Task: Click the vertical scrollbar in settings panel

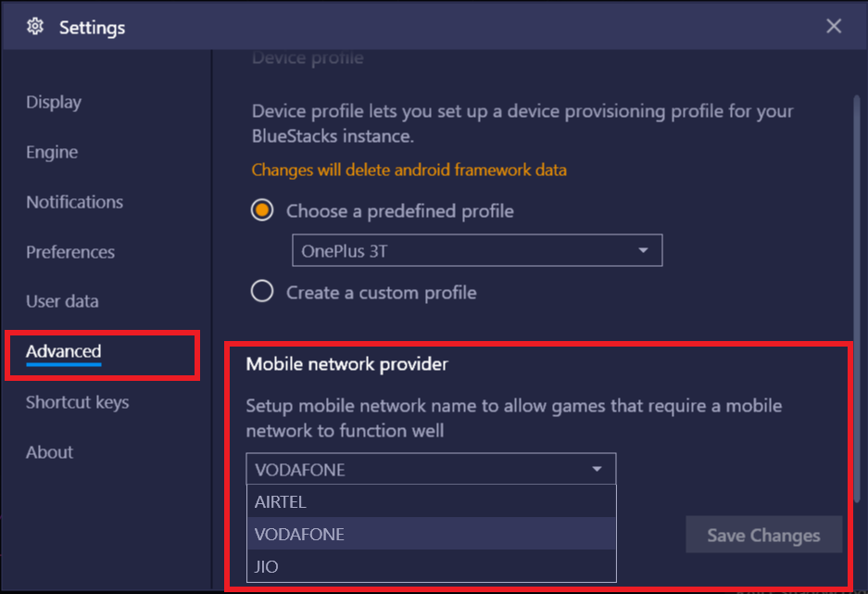Action: click(856, 299)
